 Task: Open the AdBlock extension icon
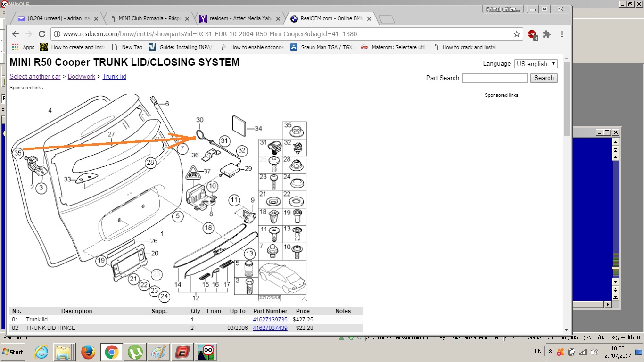(x=532, y=34)
